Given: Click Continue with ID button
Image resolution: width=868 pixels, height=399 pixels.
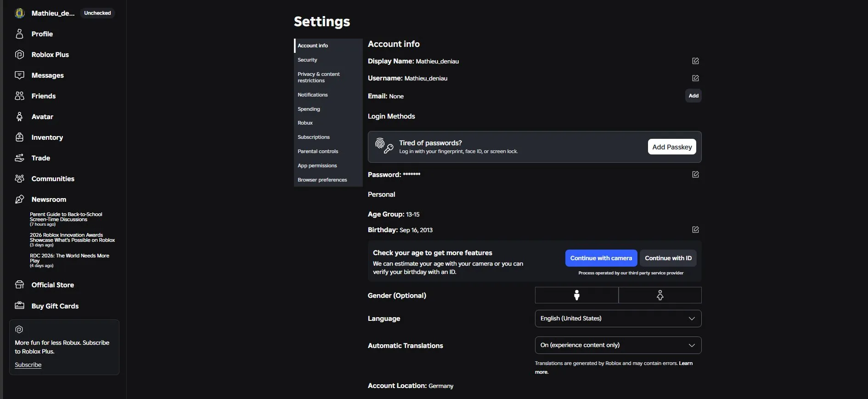Looking at the screenshot, I should click(668, 258).
